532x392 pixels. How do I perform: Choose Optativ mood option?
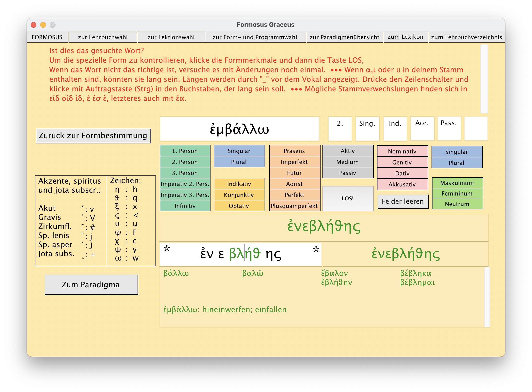[239, 206]
